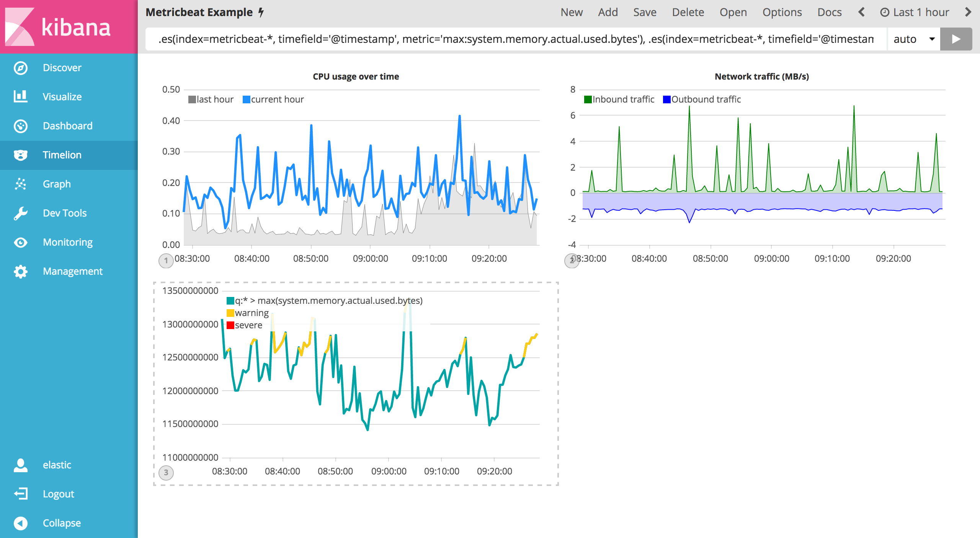The width and height of the screenshot is (980, 538).
Task: Open the 'Last 1 hour' time picker
Action: (x=915, y=12)
